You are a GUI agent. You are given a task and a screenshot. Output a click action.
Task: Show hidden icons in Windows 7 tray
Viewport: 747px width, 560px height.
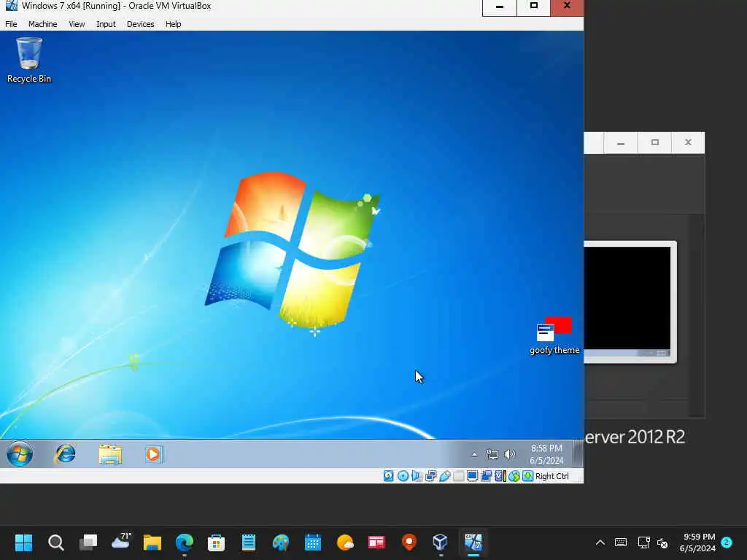(x=474, y=454)
